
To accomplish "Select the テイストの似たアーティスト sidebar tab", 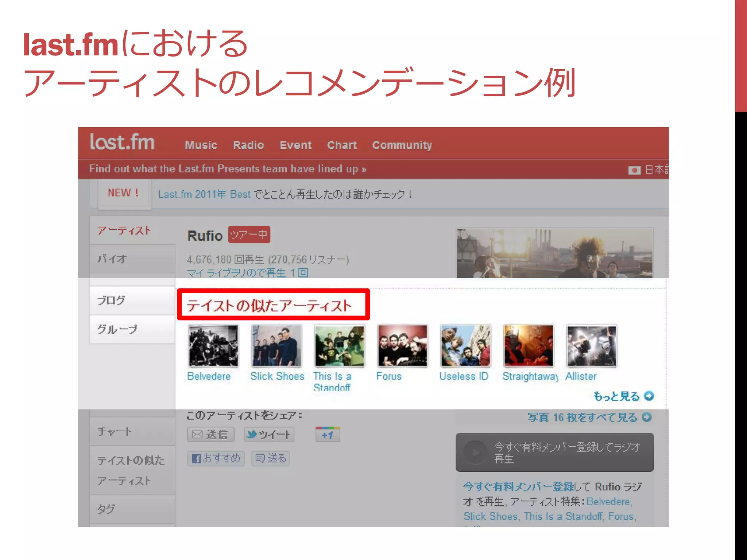I will 132,470.
